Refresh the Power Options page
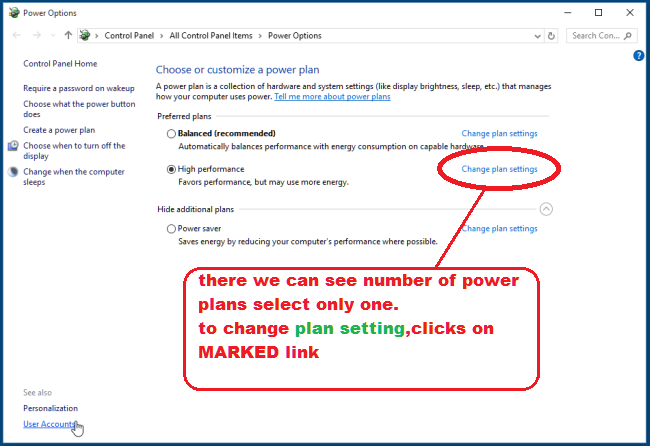This screenshot has height=446, width=650. click(551, 36)
